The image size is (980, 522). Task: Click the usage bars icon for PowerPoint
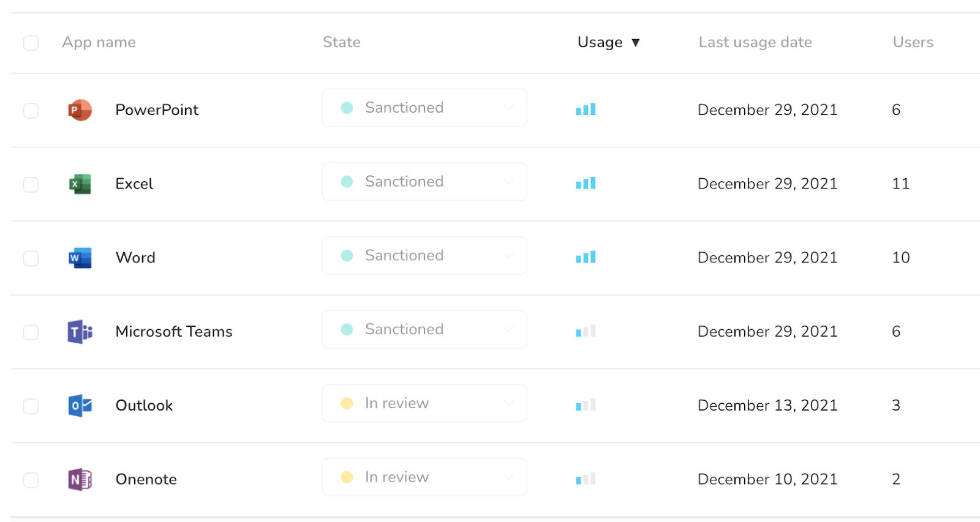pos(586,110)
